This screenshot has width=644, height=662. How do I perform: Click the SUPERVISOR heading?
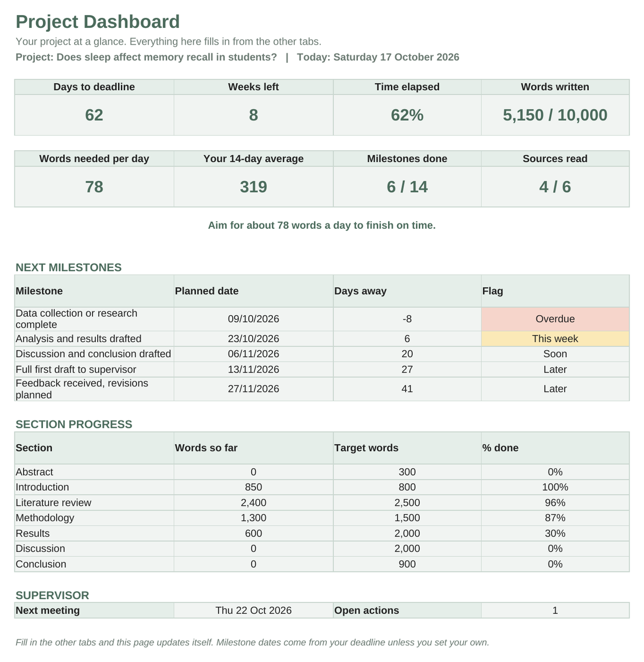click(x=52, y=595)
